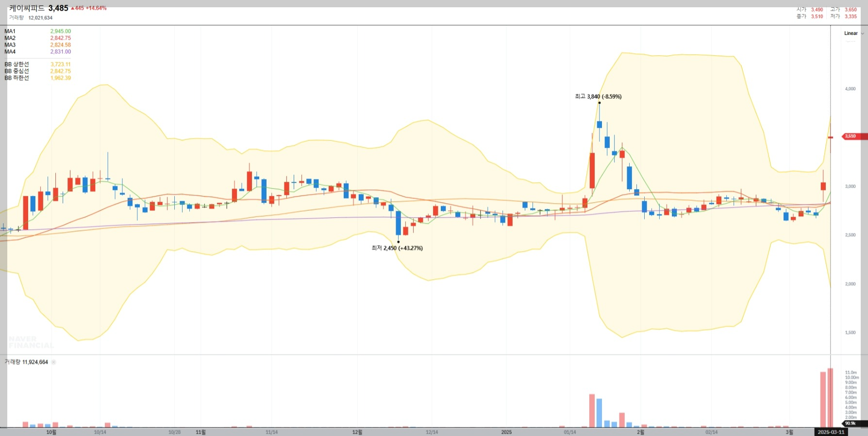
Task: Click the 2025 date axis label
Action: [x=506, y=432]
